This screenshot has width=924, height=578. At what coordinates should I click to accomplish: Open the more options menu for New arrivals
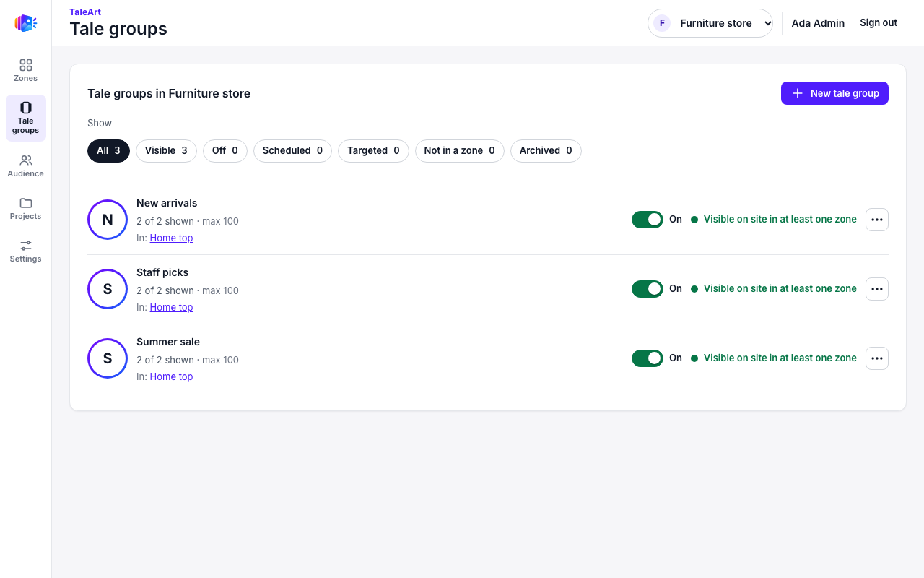[877, 220]
